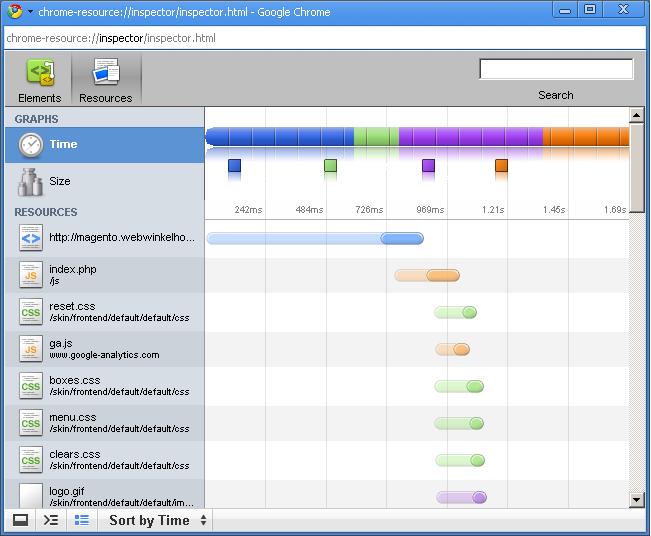
Task: Select the Time graph clock icon
Action: pyautogui.click(x=31, y=145)
